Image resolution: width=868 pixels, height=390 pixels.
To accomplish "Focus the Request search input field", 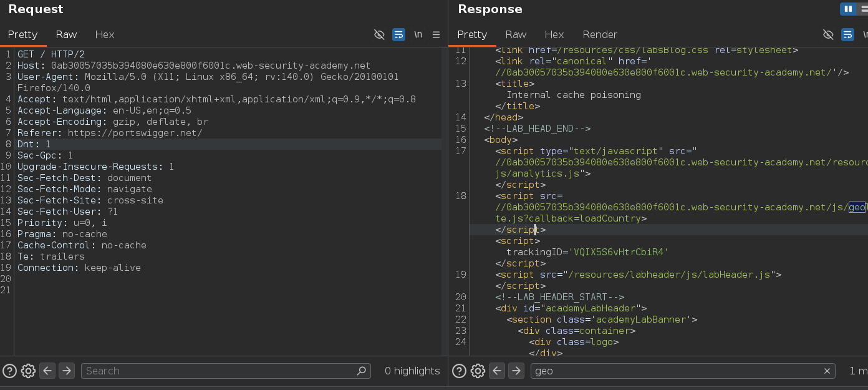I will (x=226, y=371).
